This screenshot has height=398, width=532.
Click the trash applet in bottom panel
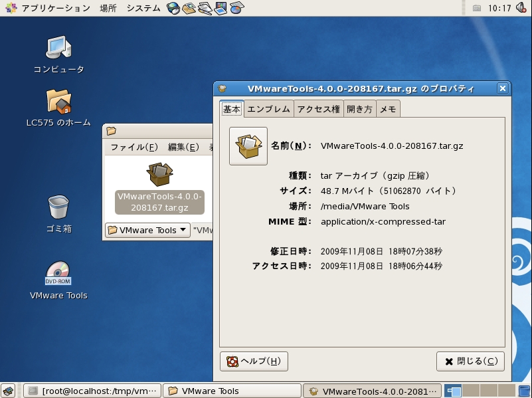525,391
